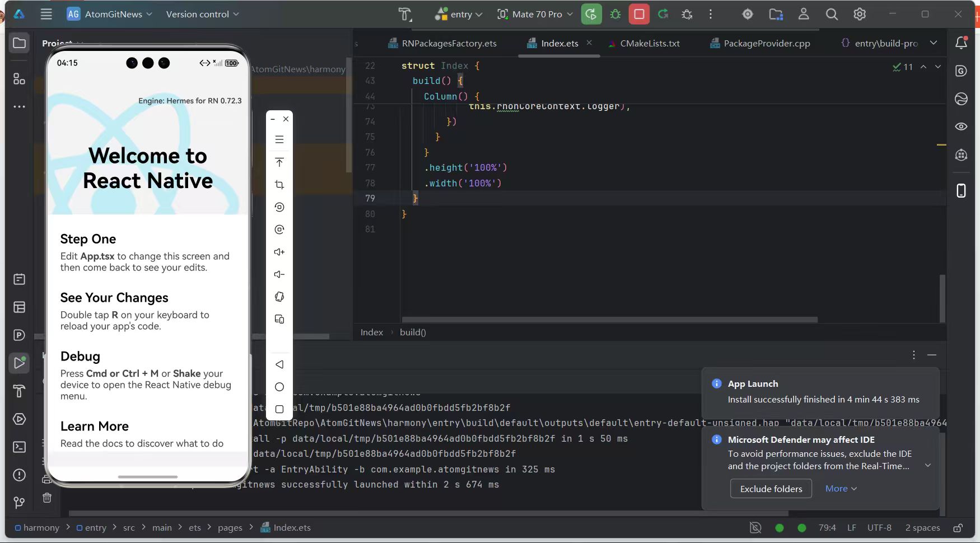The image size is (980, 543).
Task: Open the Terminal tool window
Action: [20, 447]
